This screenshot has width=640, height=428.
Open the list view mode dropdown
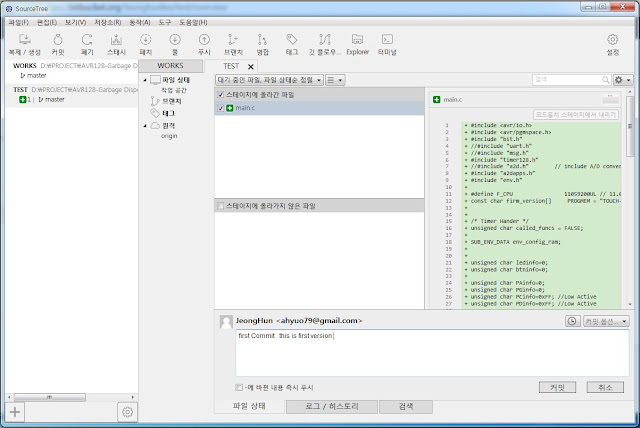point(335,80)
